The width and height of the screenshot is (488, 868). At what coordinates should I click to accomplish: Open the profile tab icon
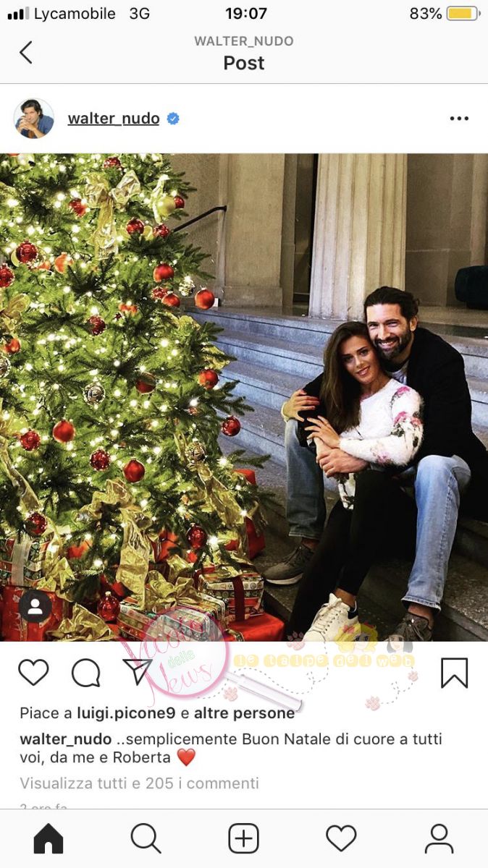point(439,838)
